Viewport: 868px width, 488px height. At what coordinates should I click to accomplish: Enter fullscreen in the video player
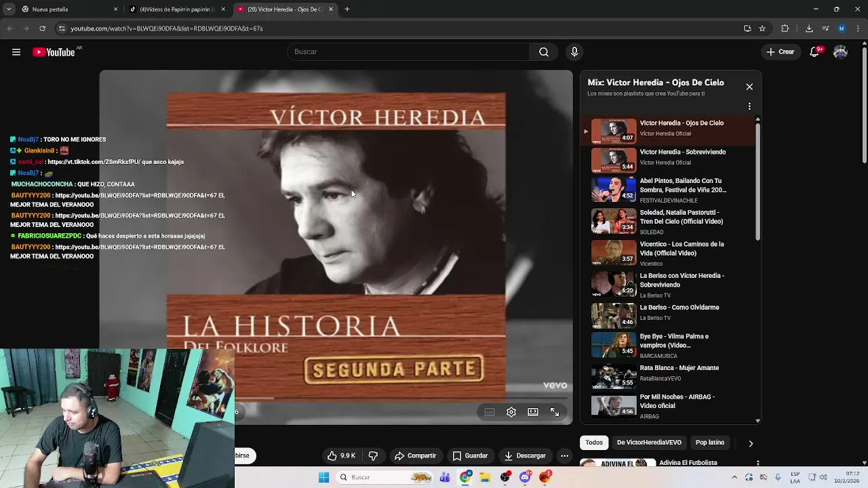coord(555,412)
